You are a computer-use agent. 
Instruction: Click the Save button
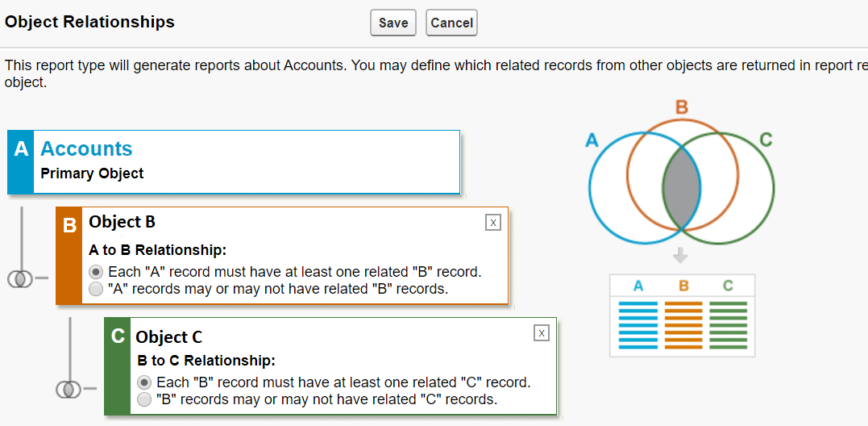tap(392, 23)
